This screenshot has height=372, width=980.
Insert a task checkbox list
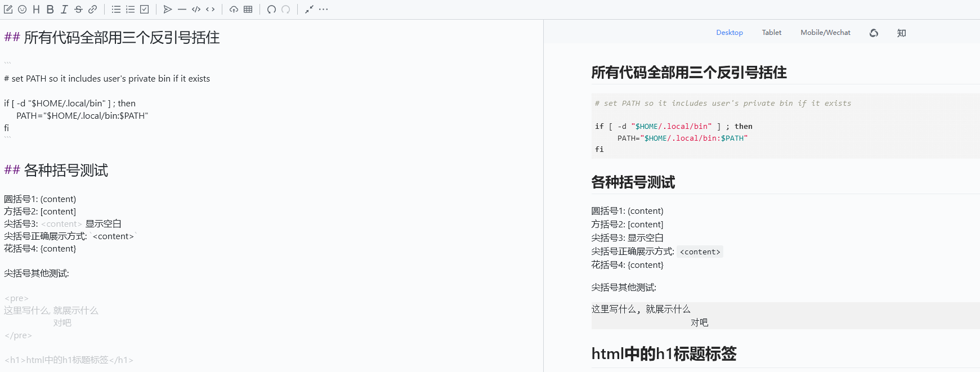[x=144, y=9]
